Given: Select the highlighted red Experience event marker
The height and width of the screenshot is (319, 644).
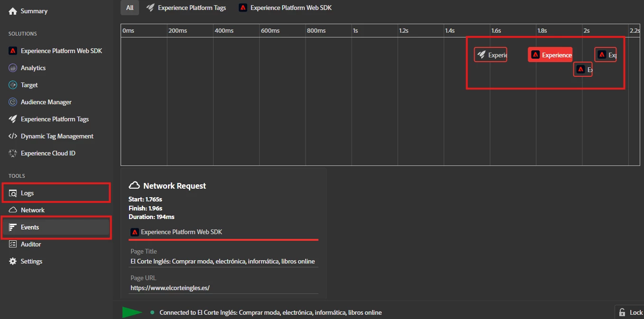Looking at the screenshot, I should (550, 55).
